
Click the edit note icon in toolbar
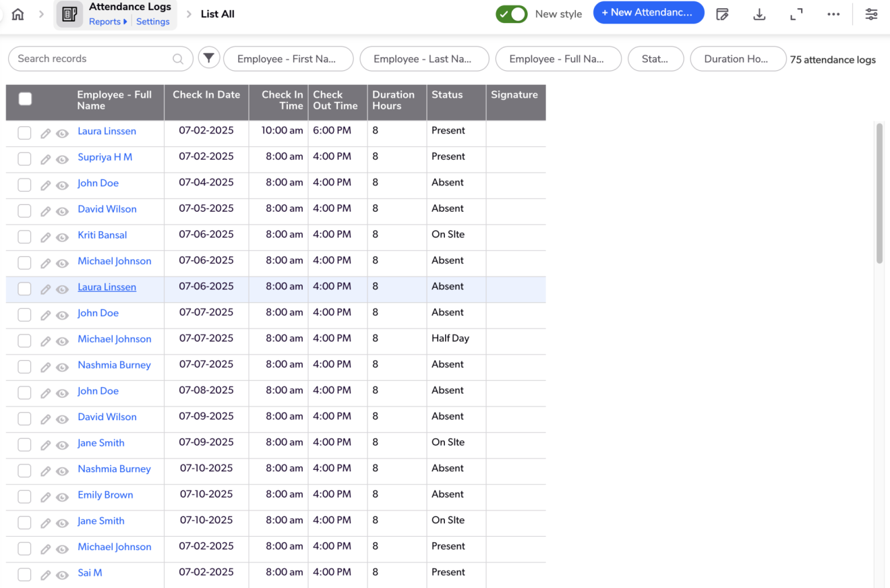pos(722,14)
